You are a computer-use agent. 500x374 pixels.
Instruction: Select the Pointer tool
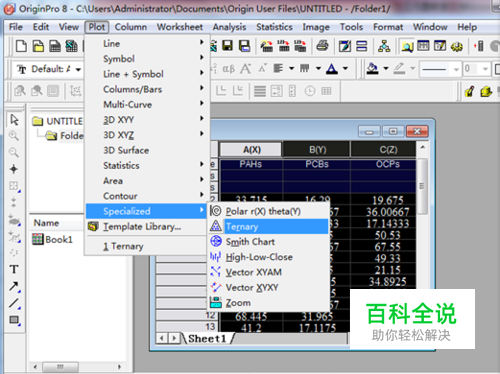14,119
